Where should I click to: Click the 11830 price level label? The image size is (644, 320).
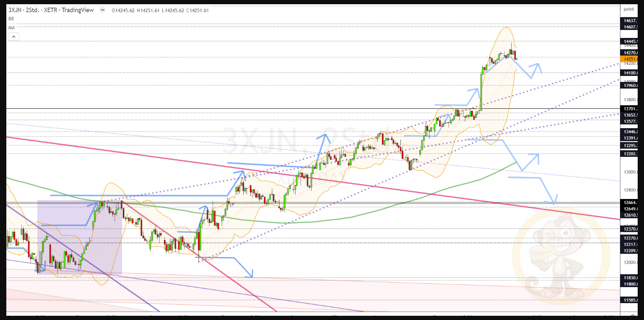click(630, 277)
